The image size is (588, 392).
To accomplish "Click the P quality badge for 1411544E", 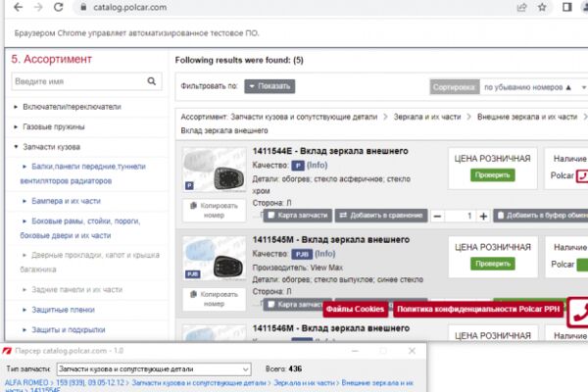I will click(x=298, y=166).
